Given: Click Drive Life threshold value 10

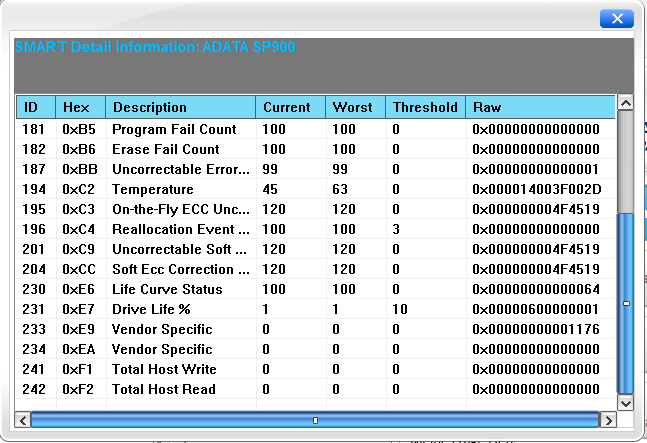Looking at the screenshot, I should click(x=400, y=309).
